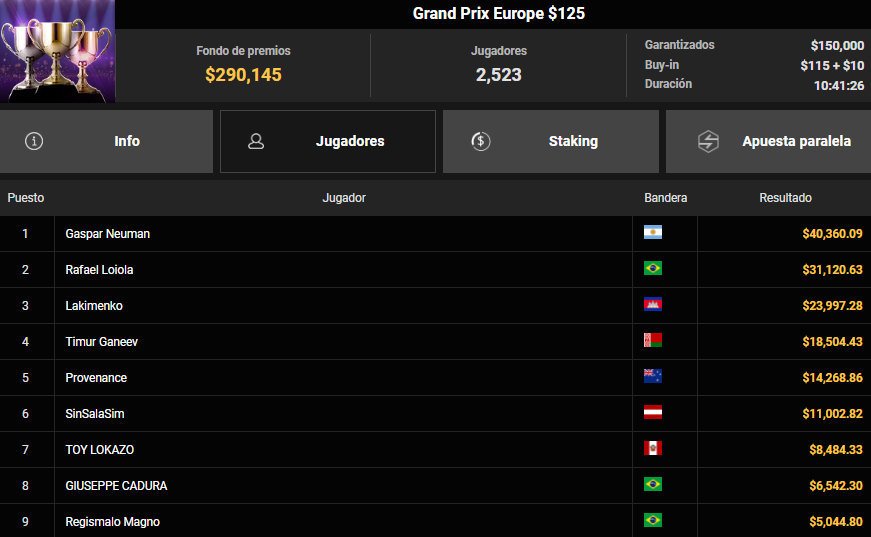Click the Staking dollar coin icon

480,141
